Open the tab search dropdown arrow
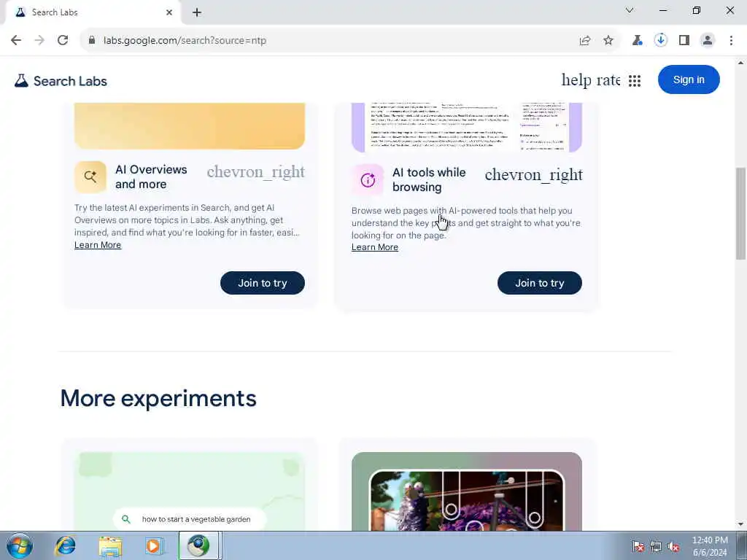Screen dimensions: 747x560 coord(630,10)
